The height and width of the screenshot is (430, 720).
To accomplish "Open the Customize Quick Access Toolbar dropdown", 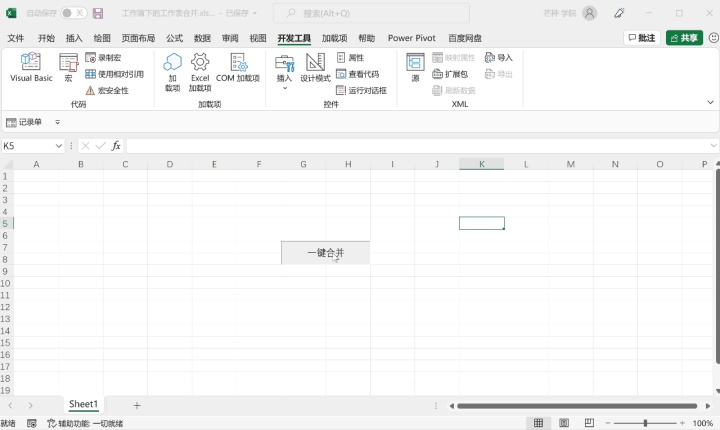I will [x=57, y=122].
